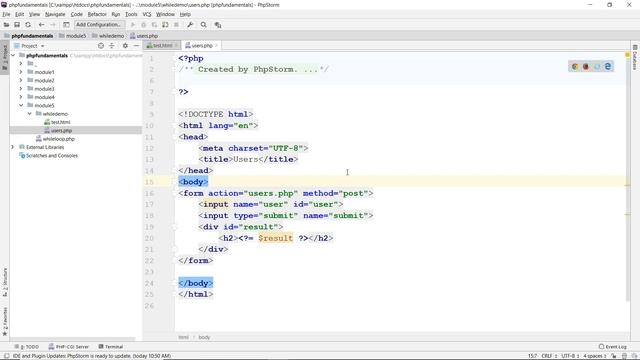The height and width of the screenshot is (360, 640).
Task: Open Edit menu
Action: click(x=20, y=14)
